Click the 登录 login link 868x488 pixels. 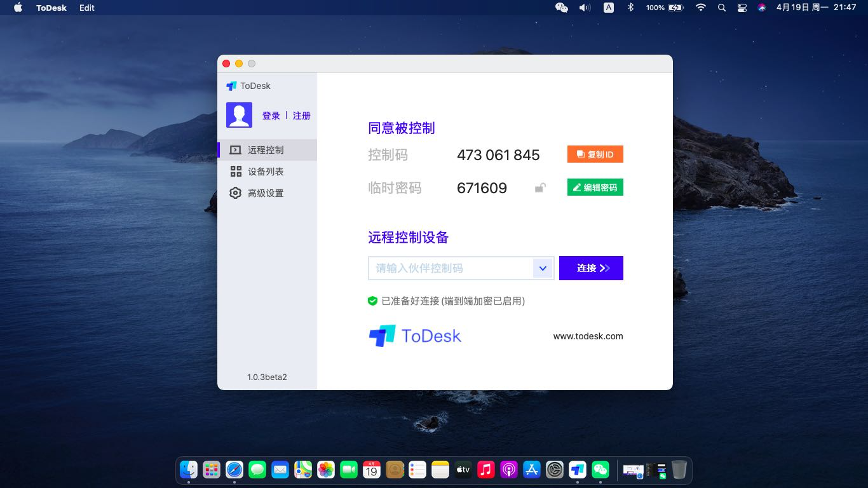[x=271, y=116]
